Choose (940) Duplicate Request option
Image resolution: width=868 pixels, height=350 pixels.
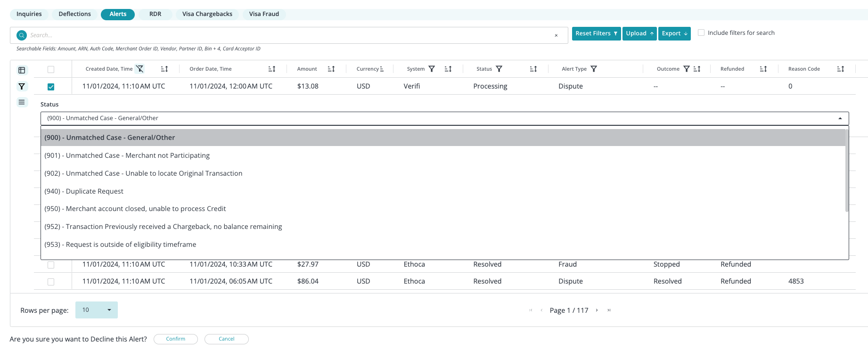pyautogui.click(x=443, y=191)
